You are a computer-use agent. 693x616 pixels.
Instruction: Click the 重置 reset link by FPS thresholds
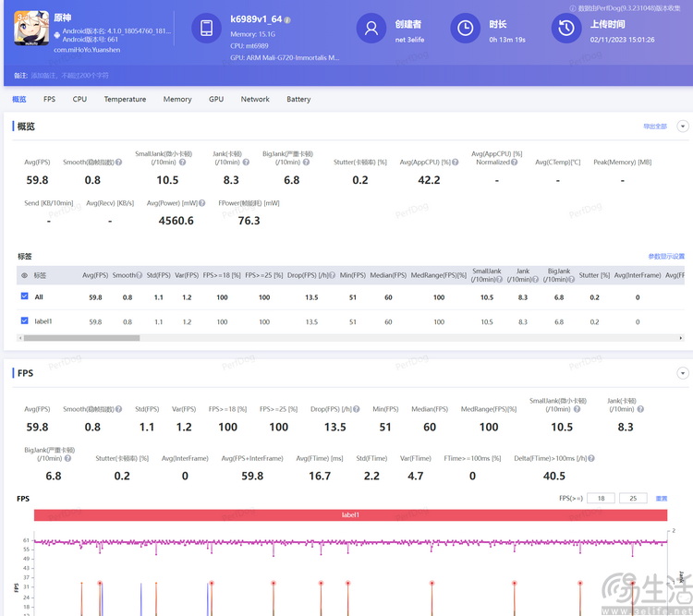(662, 499)
